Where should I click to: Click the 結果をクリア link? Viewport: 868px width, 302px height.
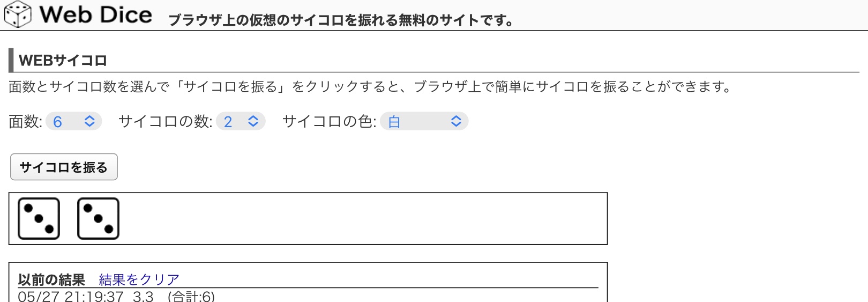click(x=139, y=279)
